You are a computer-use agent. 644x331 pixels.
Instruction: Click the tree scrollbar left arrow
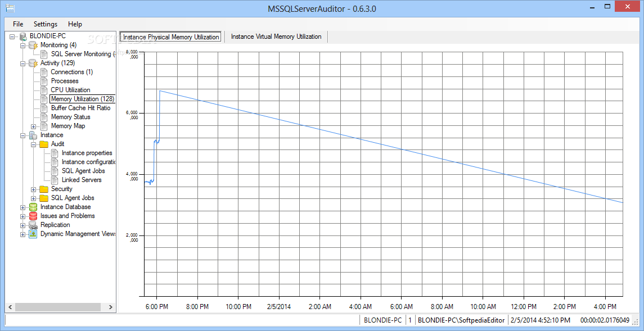point(11,307)
